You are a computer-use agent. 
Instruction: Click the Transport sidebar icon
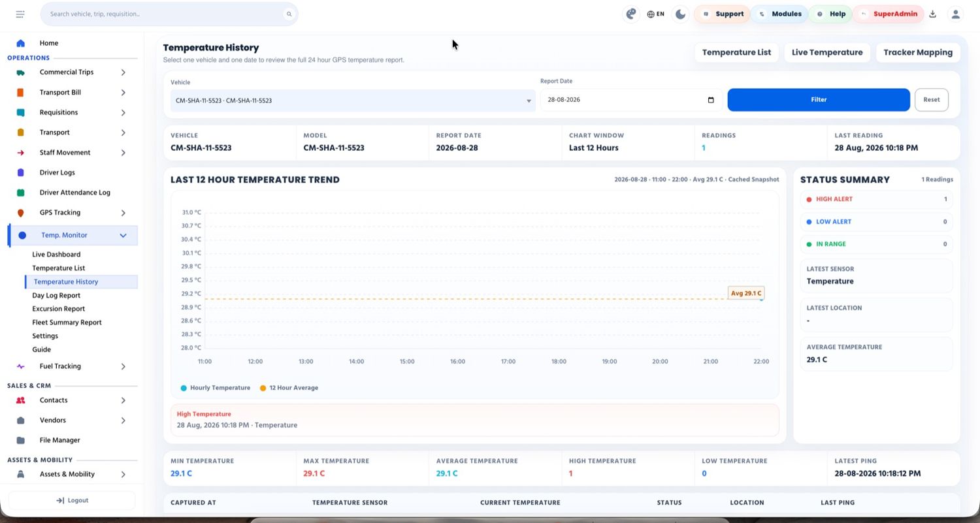(x=20, y=133)
